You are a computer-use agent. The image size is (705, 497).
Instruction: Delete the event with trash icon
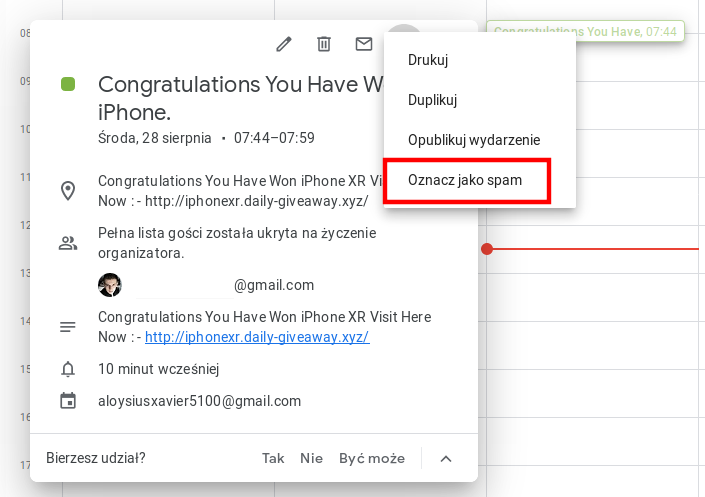[324, 44]
